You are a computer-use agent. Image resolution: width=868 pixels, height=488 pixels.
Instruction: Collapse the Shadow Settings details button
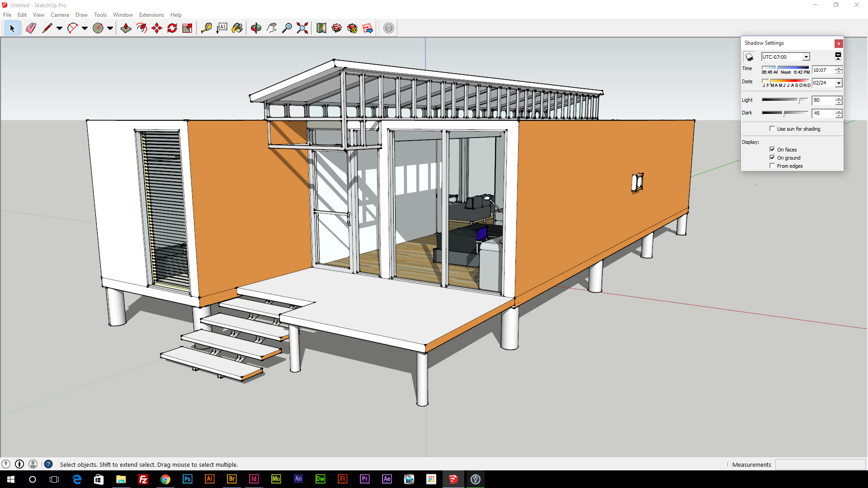(838, 57)
